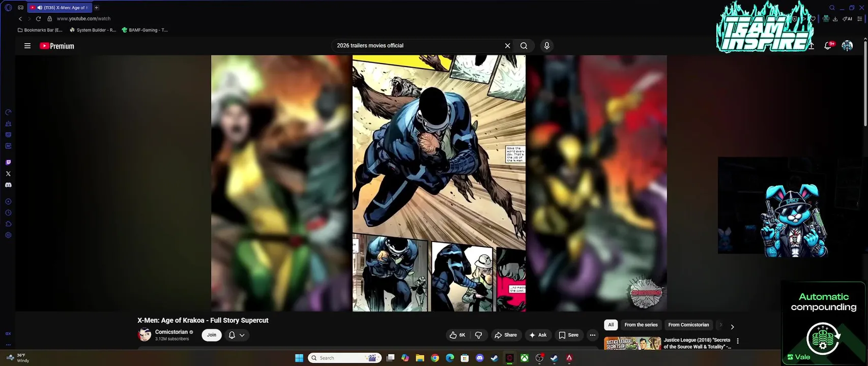Open the Opera GX main menu
Screen dimensions: 868x366
[8, 8]
